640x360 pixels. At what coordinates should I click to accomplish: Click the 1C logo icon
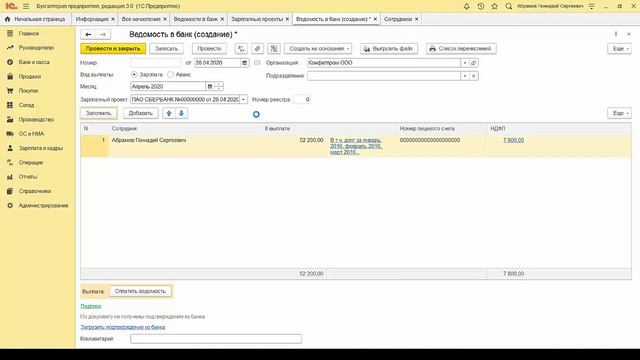coord(11,6)
